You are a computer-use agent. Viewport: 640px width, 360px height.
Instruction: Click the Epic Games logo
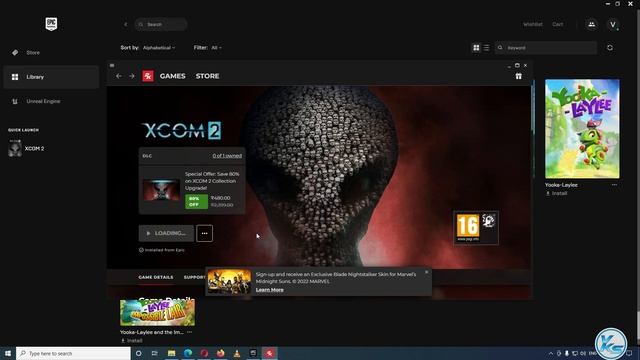coord(51,24)
